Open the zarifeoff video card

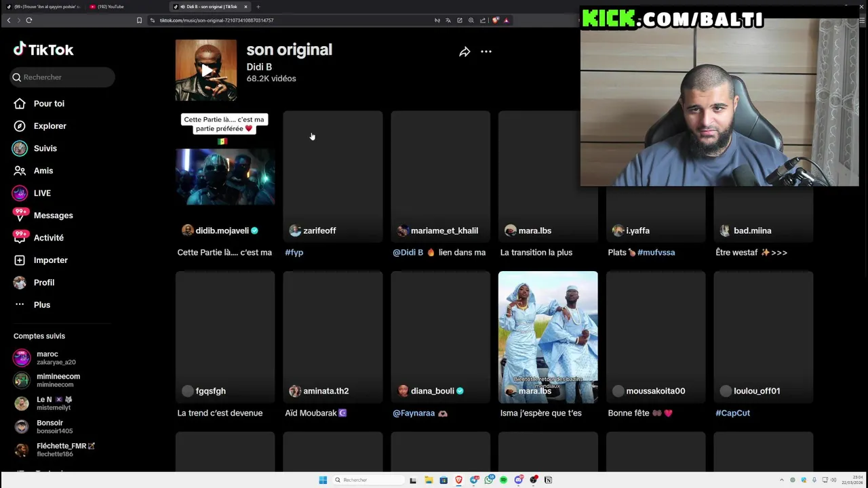[333, 176]
